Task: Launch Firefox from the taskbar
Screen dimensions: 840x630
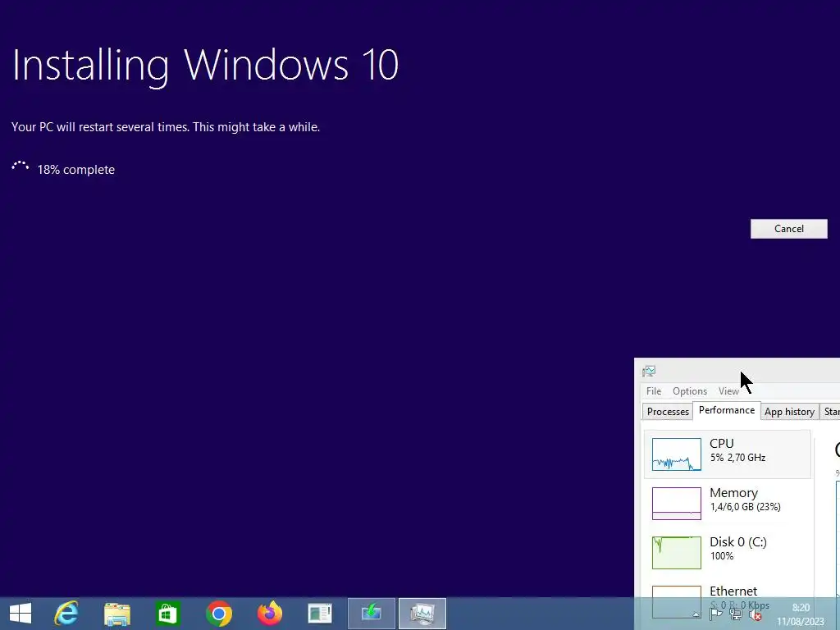Action: click(269, 614)
